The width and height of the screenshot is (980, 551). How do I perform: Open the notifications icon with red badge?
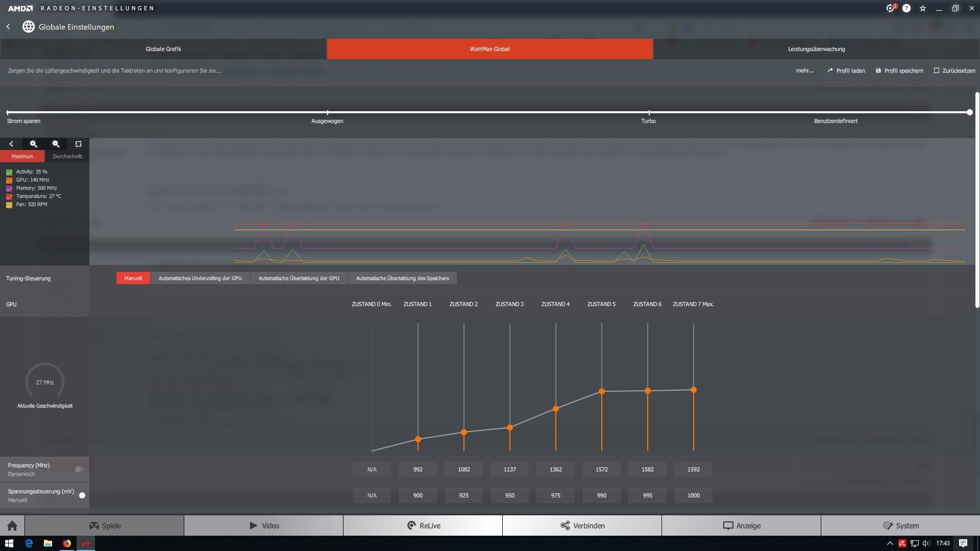click(x=890, y=8)
